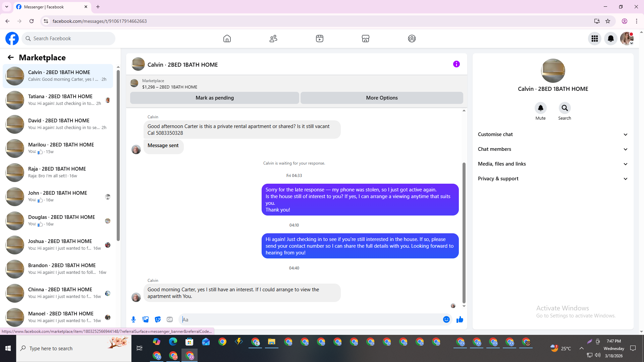Expand Privacy & support section
Image resolution: width=644 pixels, height=362 pixels.
coord(552,179)
